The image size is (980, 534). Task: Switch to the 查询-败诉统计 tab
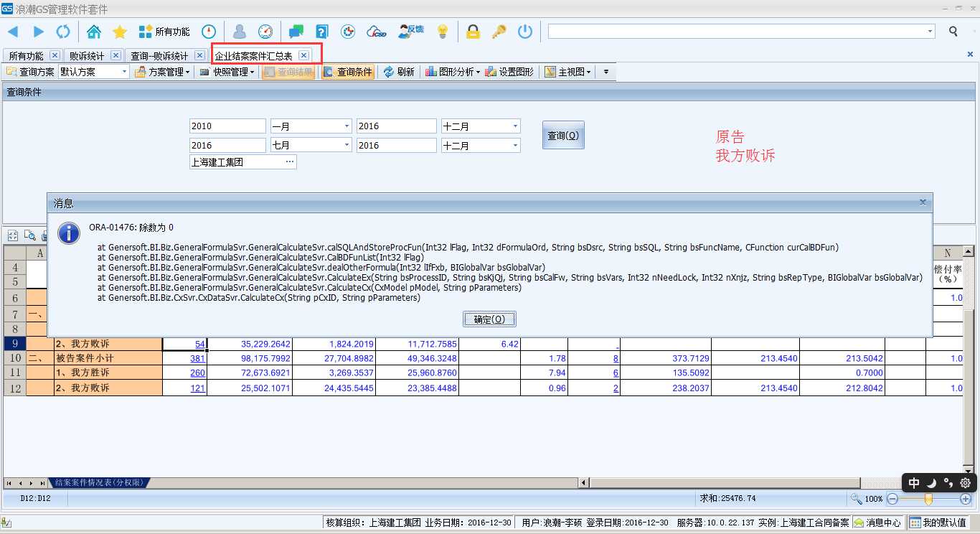pos(159,55)
